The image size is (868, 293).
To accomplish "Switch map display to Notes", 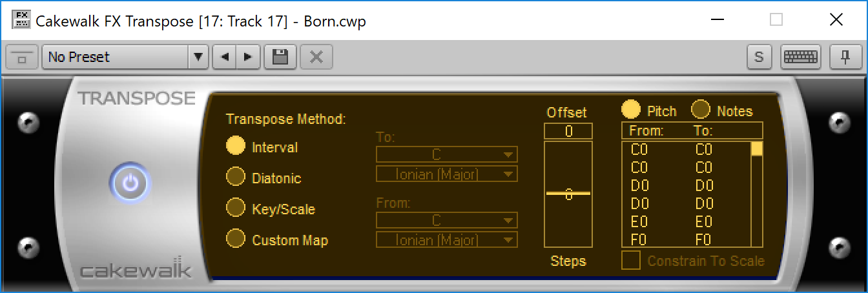I will (x=701, y=110).
